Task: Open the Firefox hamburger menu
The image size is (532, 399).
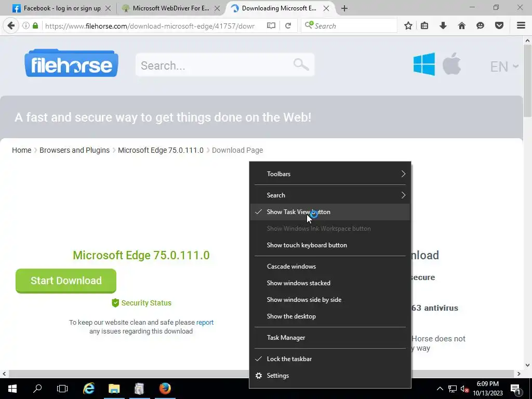Action: tap(521, 25)
